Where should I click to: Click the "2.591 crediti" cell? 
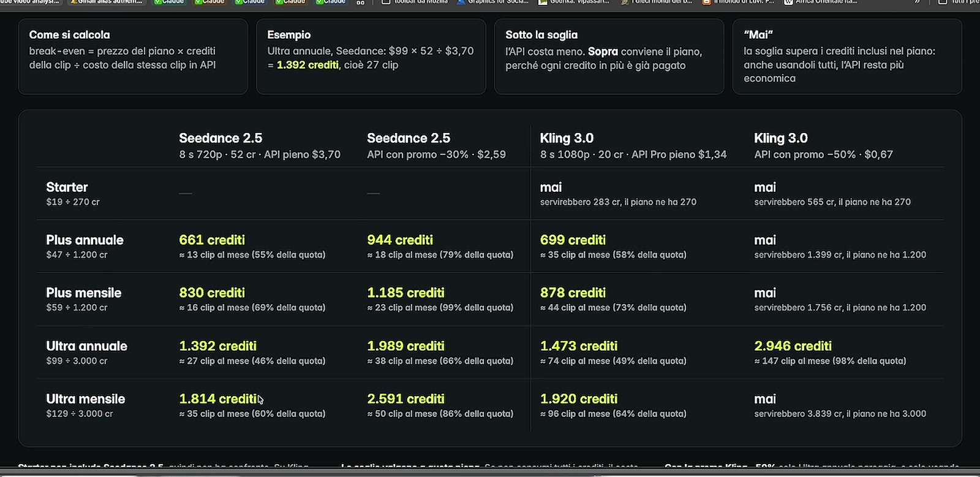[405, 399]
